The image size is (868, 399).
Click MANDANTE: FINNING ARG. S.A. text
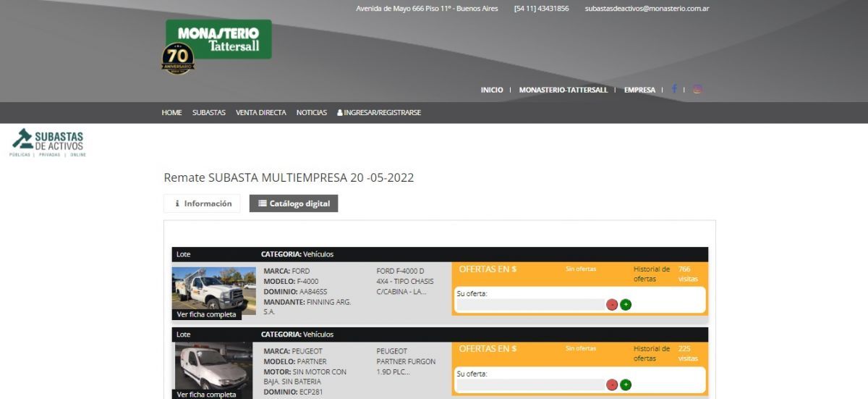coord(307,306)
